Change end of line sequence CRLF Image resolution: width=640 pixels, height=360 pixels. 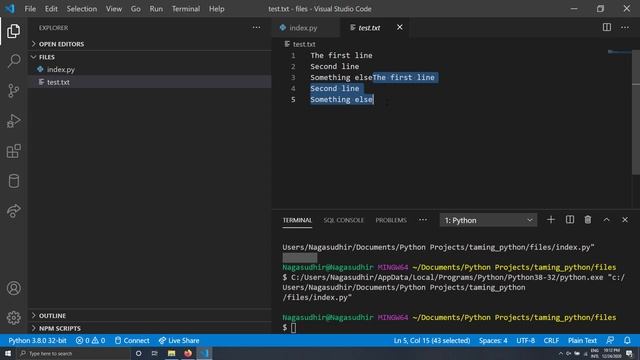(551, 340)
